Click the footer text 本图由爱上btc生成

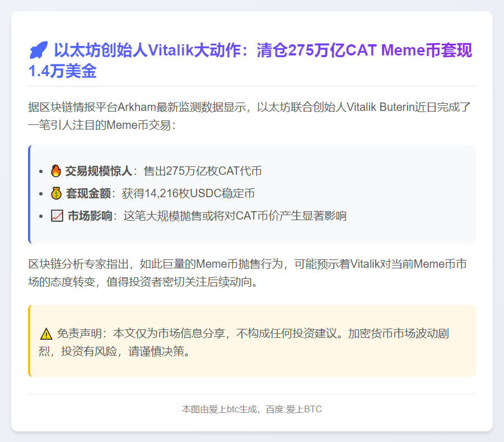click(x=220, y=409)
